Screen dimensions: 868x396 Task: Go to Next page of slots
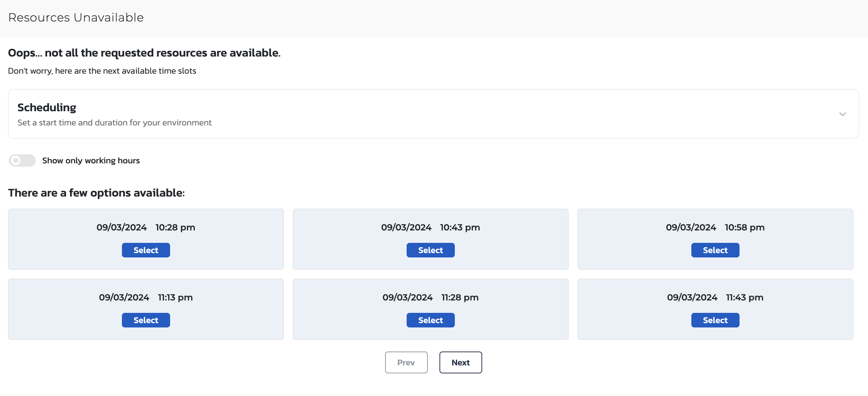(x=460, y=362)
